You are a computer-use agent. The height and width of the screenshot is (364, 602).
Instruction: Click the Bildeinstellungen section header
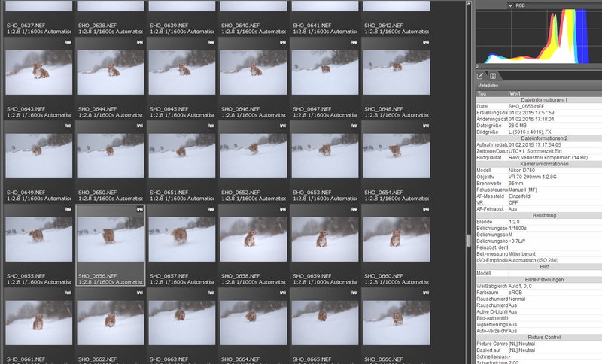[544, 280]
